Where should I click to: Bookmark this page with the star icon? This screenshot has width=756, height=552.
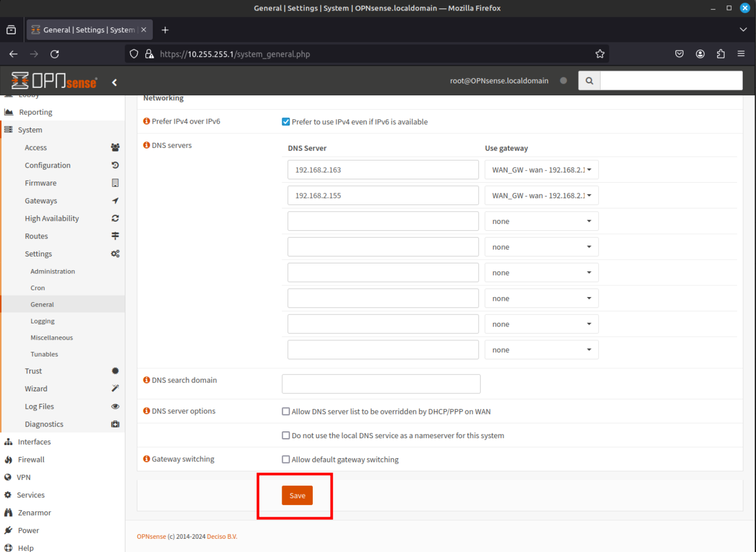click(600, 54)
